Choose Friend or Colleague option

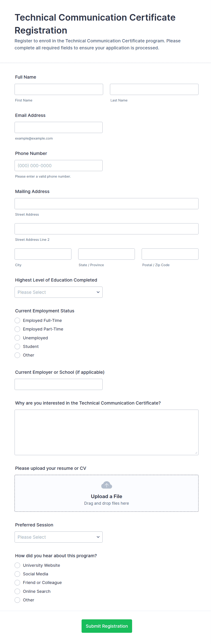click(x=17, y=583)
